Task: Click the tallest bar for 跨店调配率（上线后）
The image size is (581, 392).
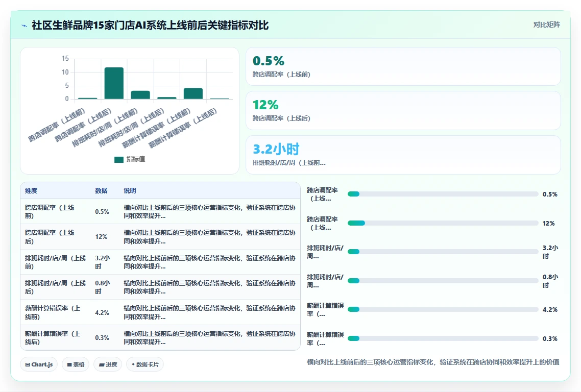Action: point(114,83)
